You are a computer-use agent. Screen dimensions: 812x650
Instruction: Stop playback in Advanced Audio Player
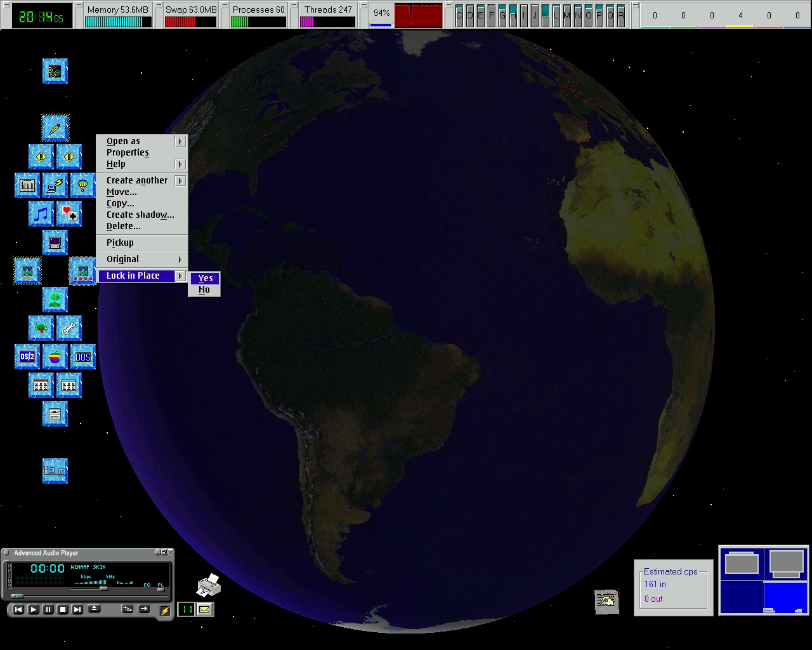pos(63,609)
